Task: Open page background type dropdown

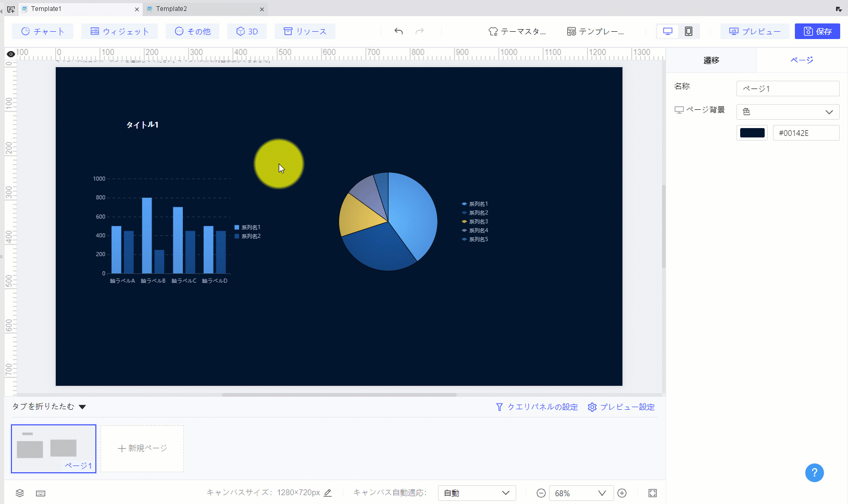Action: 788,112
